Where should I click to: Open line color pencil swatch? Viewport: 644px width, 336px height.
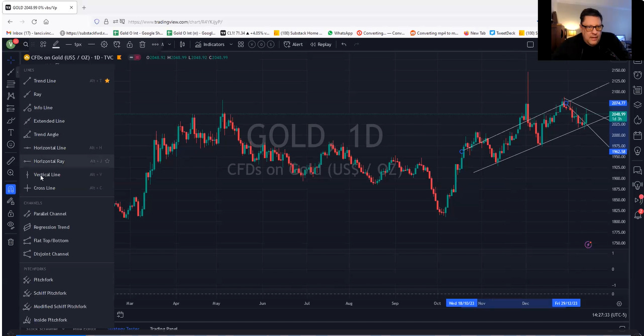(x=56, y=44)
